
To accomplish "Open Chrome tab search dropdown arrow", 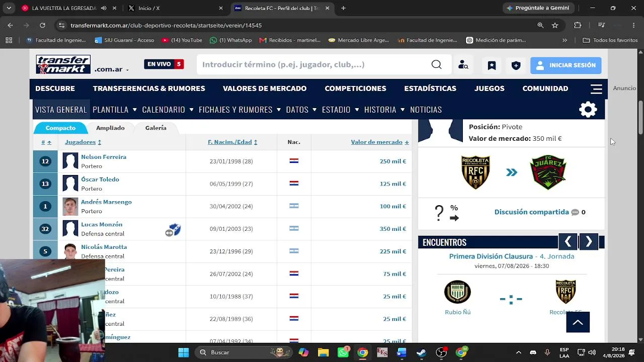I will pyautogui.click(x=9, y=9).
